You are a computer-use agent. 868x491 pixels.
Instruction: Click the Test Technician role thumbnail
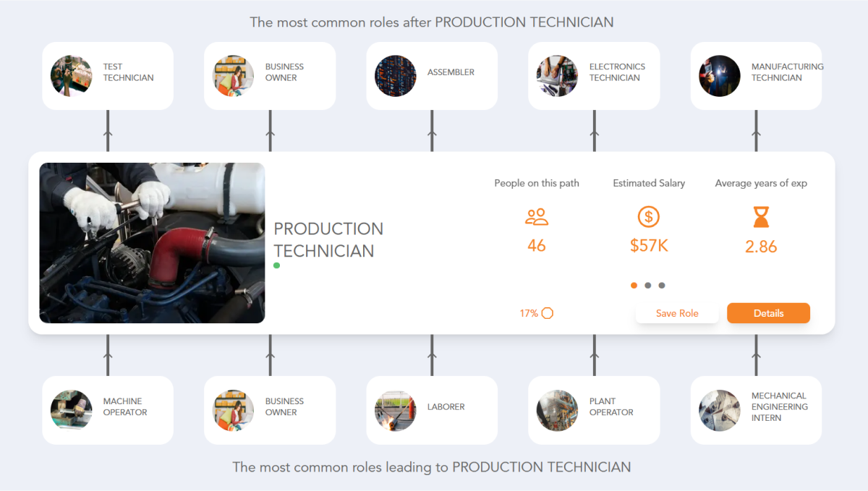click(71, 75)
